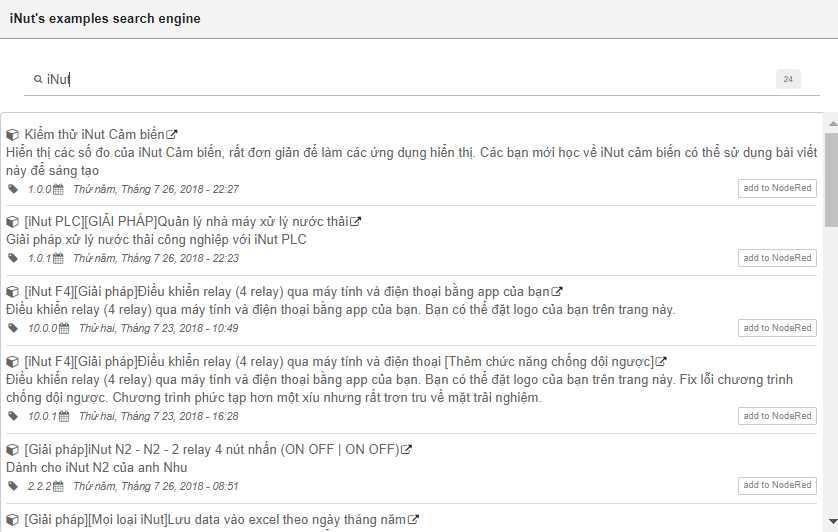
Task: Click cube icon of iNut PLC result
Action: pyautogui.click(x=13, y=222)
